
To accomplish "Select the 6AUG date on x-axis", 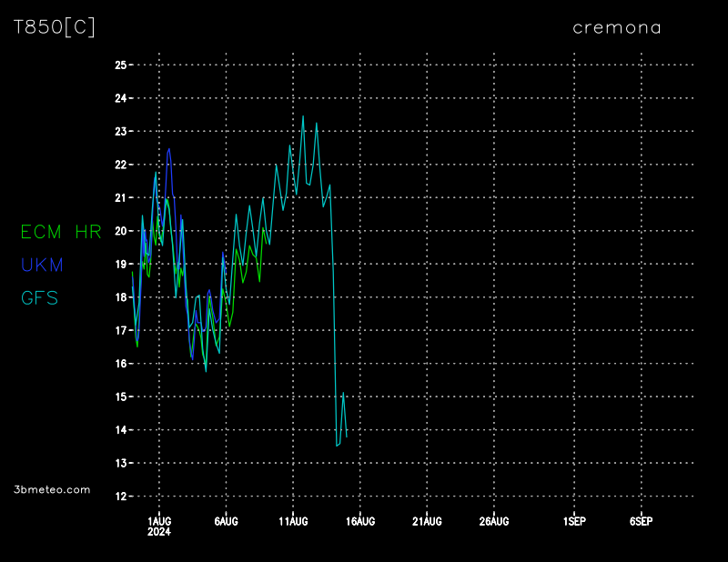I will click(x=226, y=521).
